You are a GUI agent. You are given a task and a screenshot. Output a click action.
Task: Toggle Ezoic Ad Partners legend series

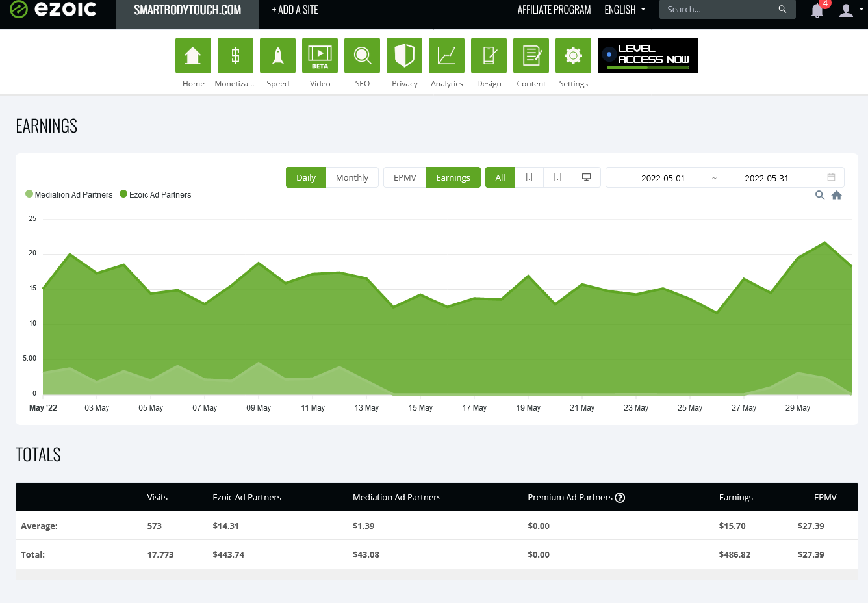click(155, 194)
